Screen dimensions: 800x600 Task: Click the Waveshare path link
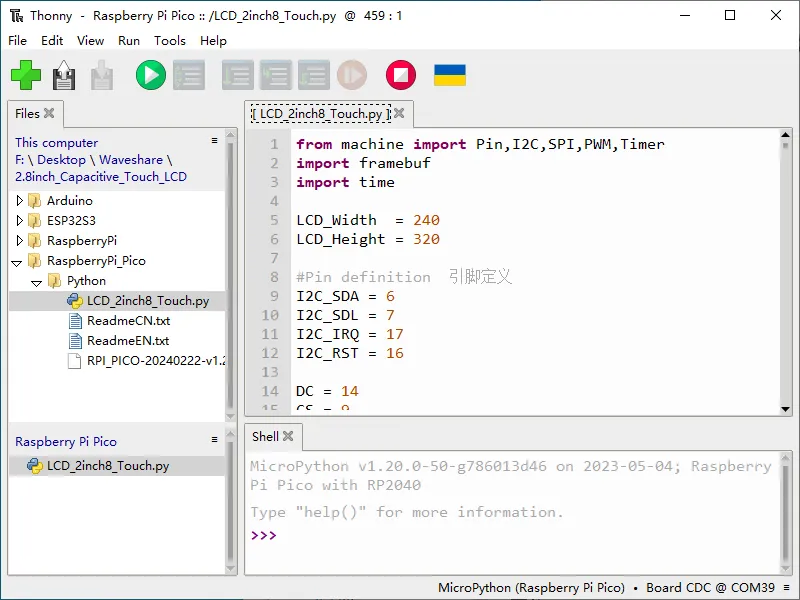131,160
